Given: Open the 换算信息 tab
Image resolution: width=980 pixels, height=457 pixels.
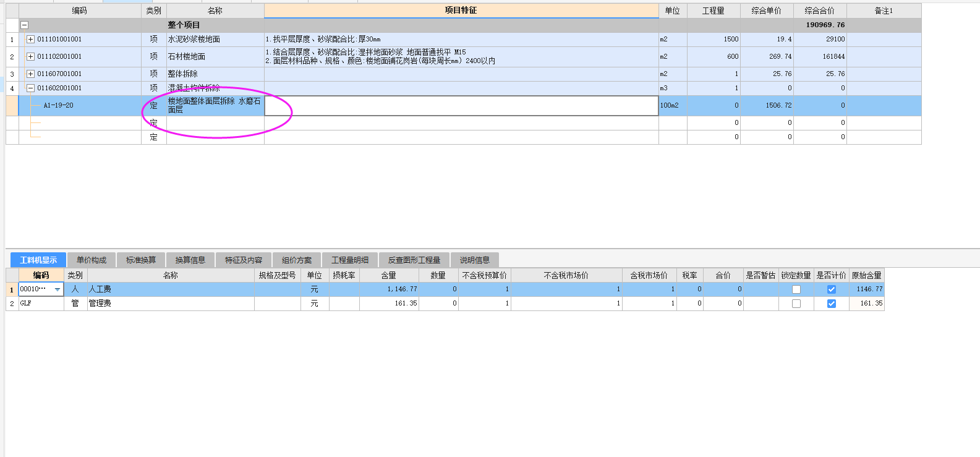Looking at the screenshot, I should coord(190,260).
